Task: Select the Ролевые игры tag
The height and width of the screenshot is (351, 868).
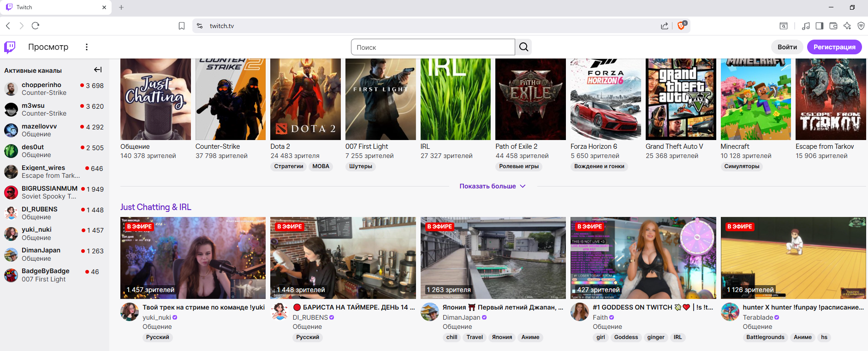Action: point(519,166)
